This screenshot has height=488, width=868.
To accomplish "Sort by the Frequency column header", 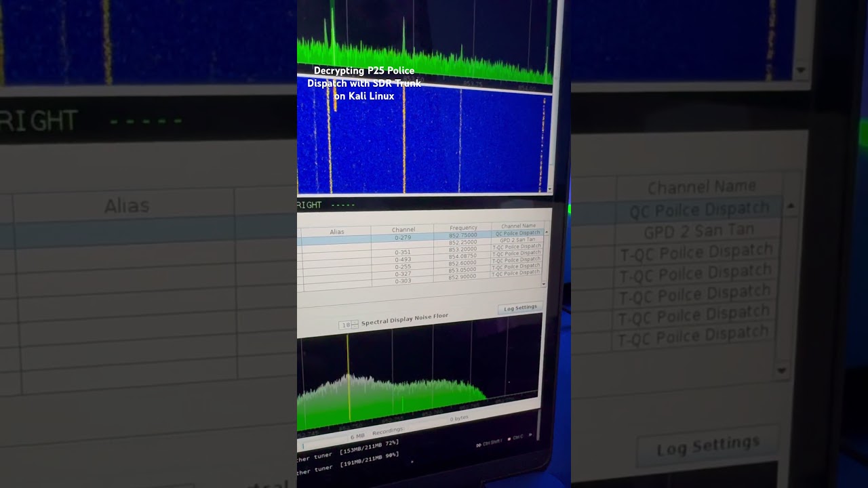I will tap(463, 228).
